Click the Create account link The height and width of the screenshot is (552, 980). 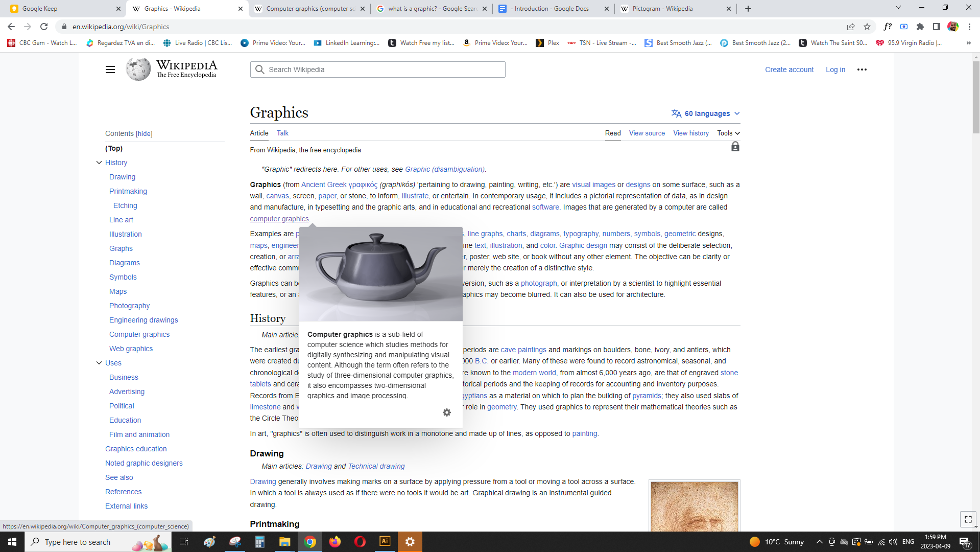pyautogui.click(x=789, y=70)
